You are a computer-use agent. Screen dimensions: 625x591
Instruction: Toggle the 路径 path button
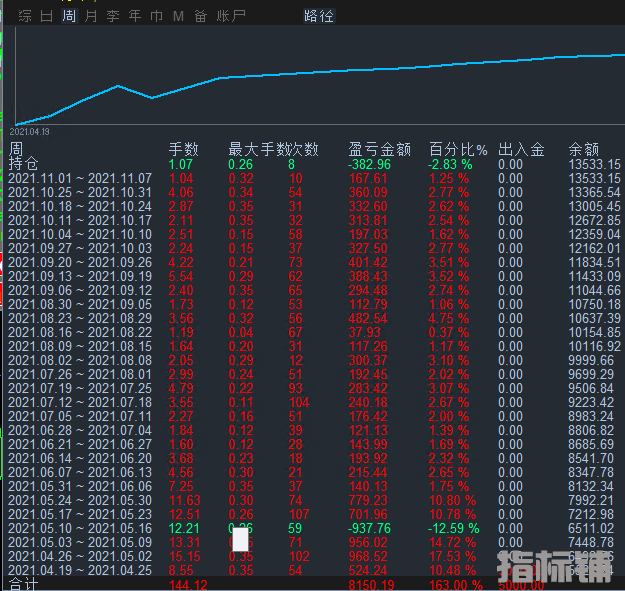(319, 16)
